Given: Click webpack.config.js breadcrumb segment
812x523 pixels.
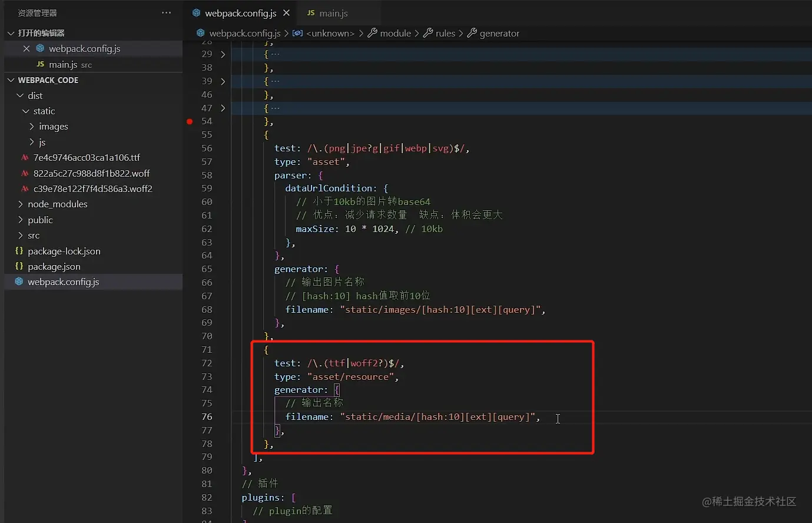Looking at the screenshot, I should pyautogui.click(x=245, y=33).
